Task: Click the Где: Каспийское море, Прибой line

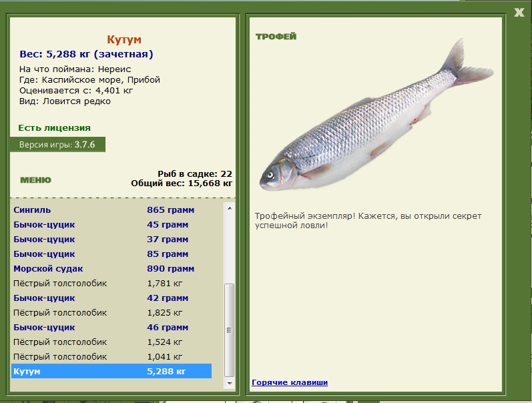Action: [89, 80]
